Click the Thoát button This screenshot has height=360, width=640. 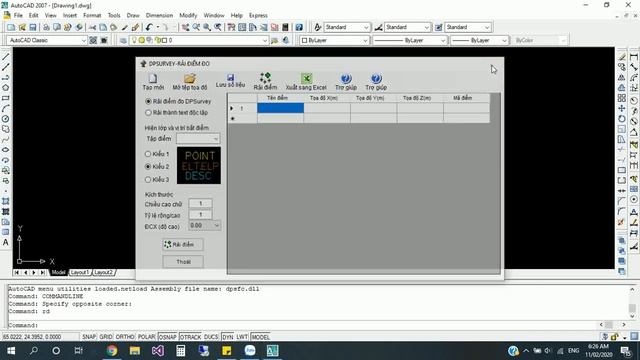coord(183,262)
